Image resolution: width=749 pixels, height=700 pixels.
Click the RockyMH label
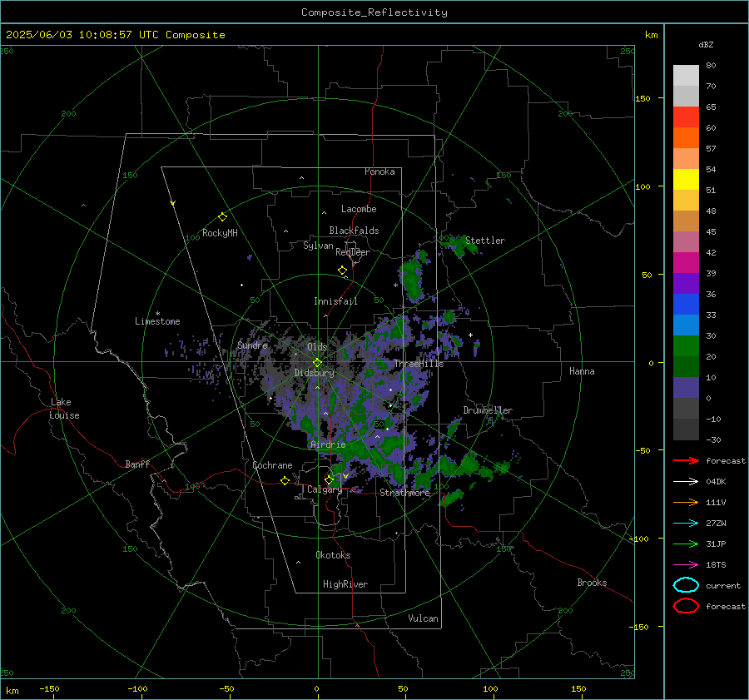pyautogui.click(x=220, y=233)
